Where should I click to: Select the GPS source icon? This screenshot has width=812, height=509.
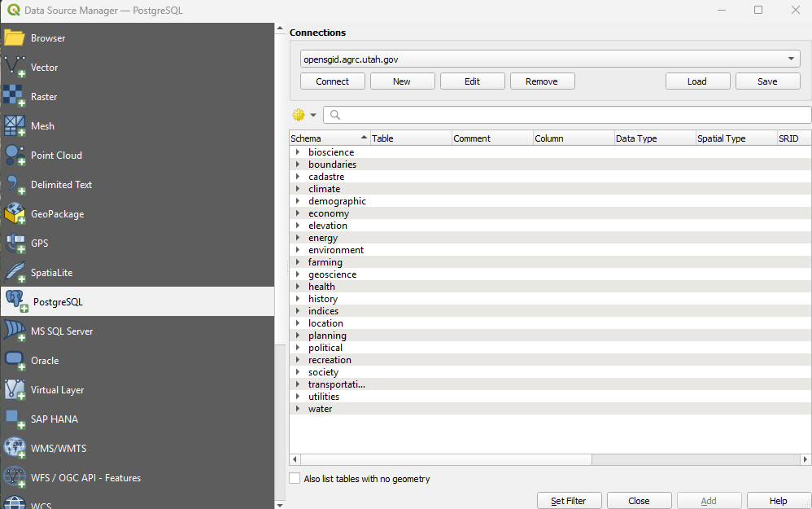pos(14,243)
